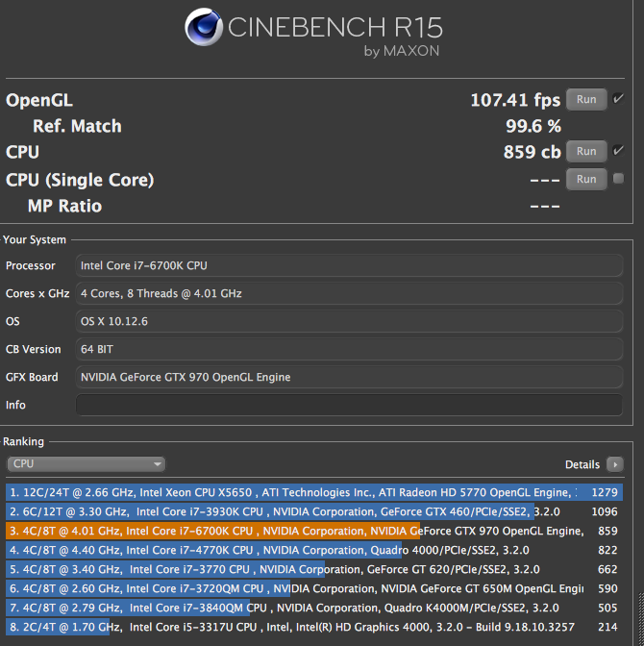This screenshot has width=644, height=646.
Task: Click the Ref. Match value 99.6 %
Action: click(x=533, y=126)
